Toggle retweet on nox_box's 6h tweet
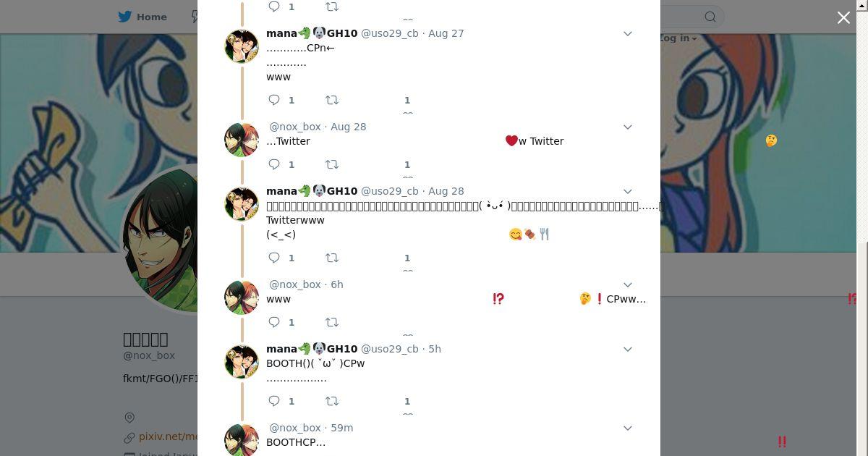The height and width of the screenshot is (456, 868). coord(332,322)
